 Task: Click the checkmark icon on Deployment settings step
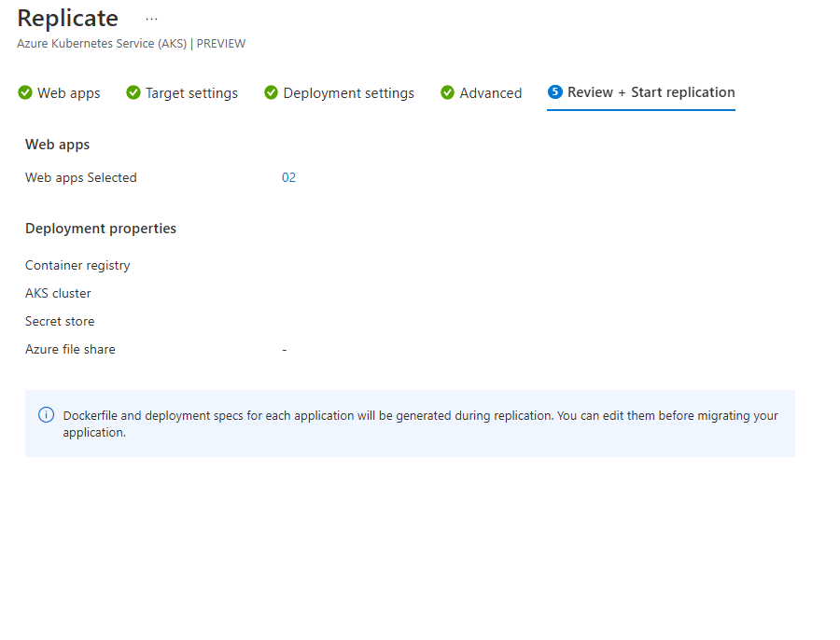271,92
